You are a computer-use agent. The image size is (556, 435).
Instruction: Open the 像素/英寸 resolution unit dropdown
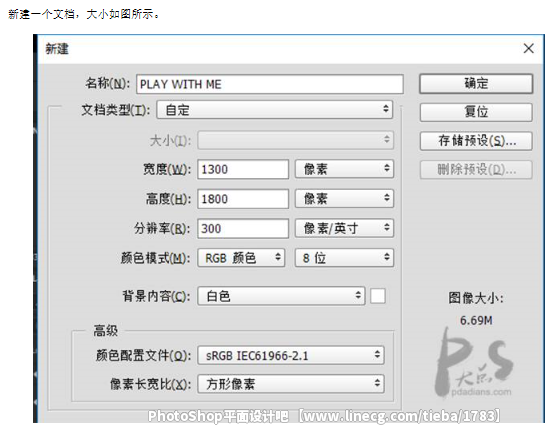344,228
